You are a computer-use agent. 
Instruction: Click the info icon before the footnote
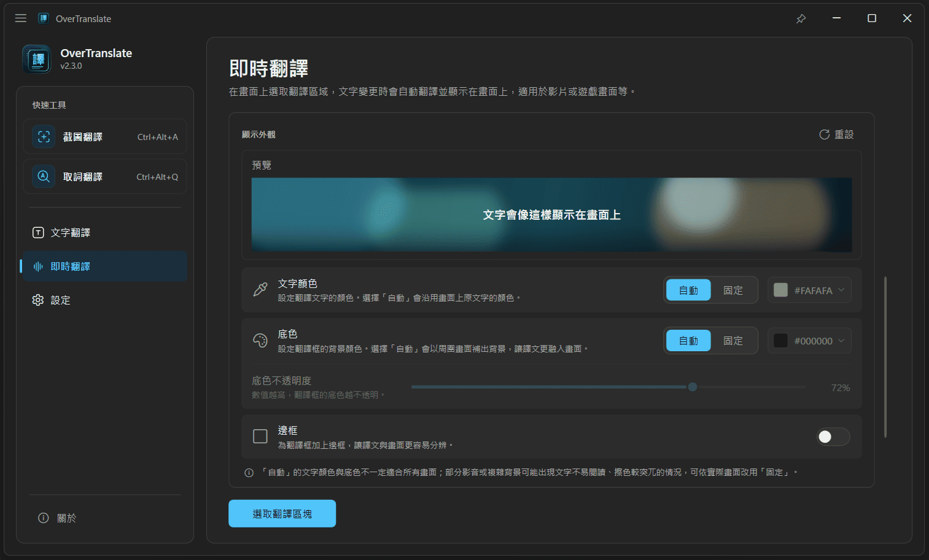[x=249, y=473]
